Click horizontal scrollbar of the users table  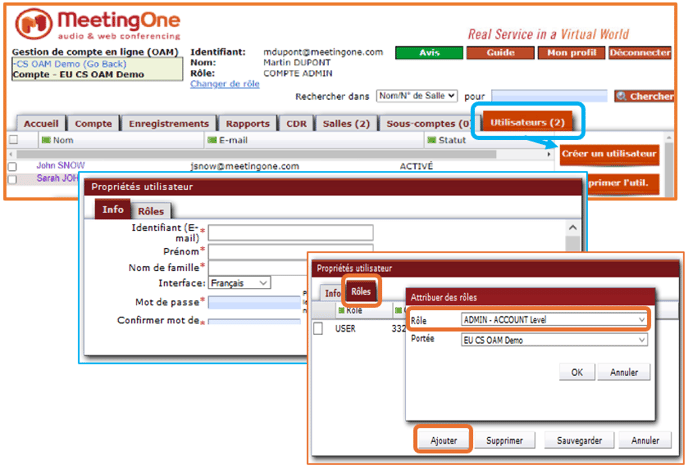256,154
